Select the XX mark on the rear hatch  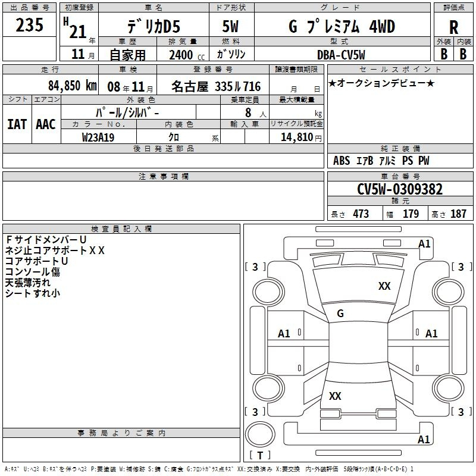pyautogui.click(x=335, y=396)
